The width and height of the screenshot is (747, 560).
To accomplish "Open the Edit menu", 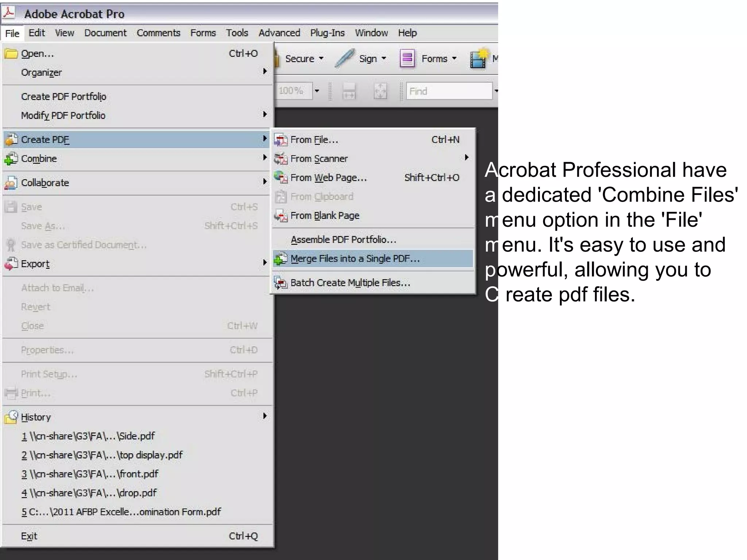I will coord(37,33).
